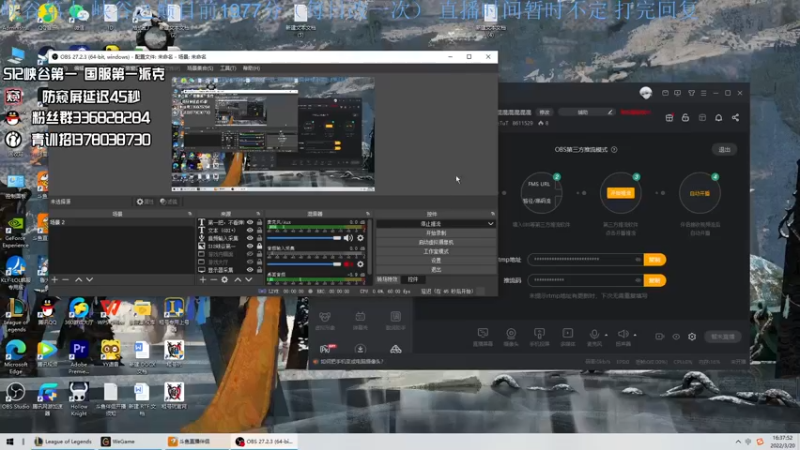Screen dimensions: 800x450
Task: Open the gift box icon in Douyu
Action: coord(669,118)
